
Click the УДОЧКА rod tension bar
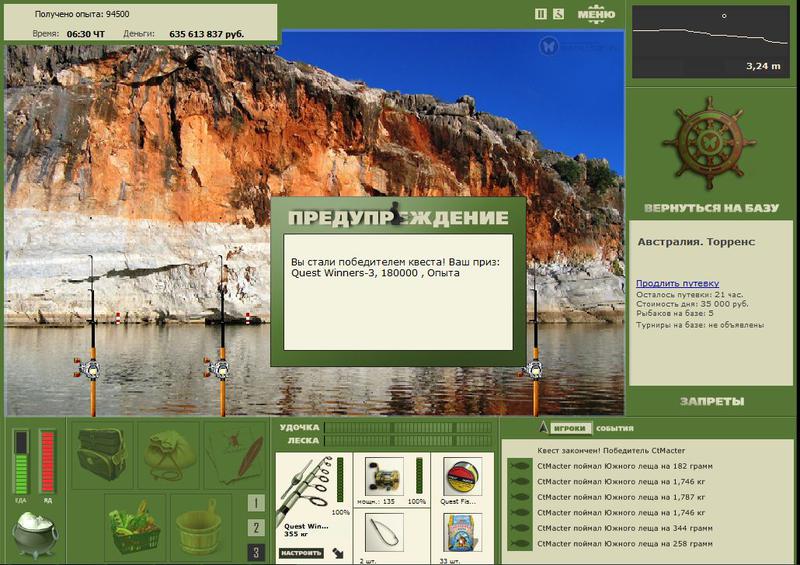(x=408, y=428)
